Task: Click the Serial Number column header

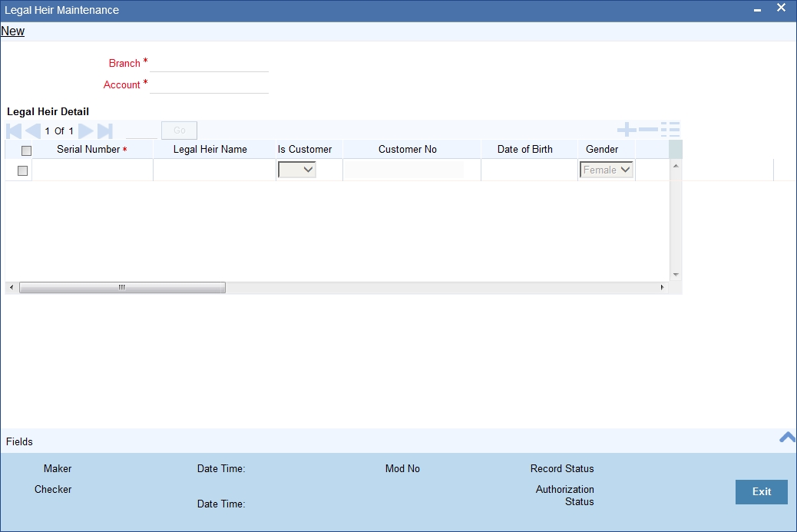Action: 92,150
